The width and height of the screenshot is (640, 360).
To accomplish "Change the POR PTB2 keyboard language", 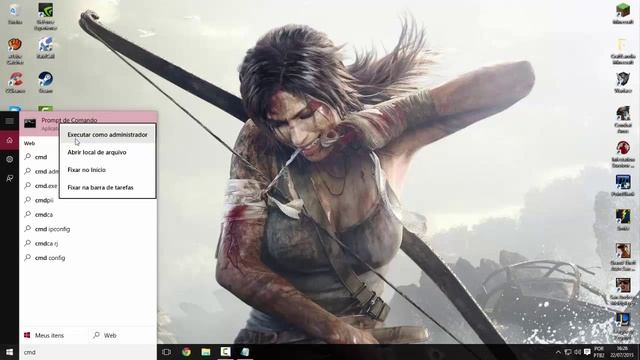I will point(599,352).
